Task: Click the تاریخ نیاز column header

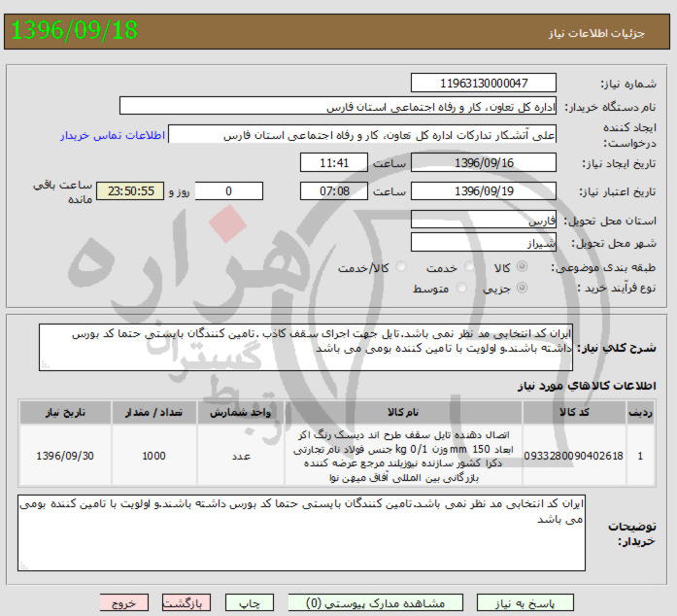Action: [x=65, y=412]
